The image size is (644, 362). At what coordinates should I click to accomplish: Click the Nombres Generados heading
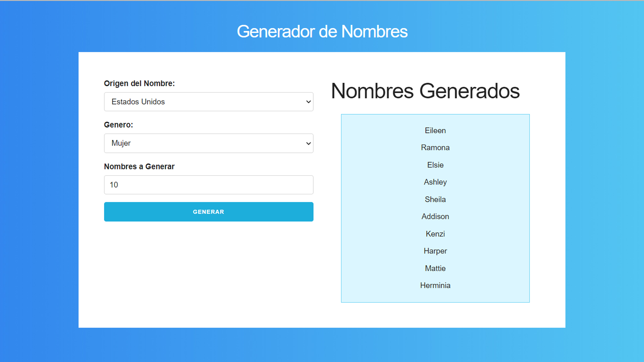pyautogui.click(x=425, y=91)
